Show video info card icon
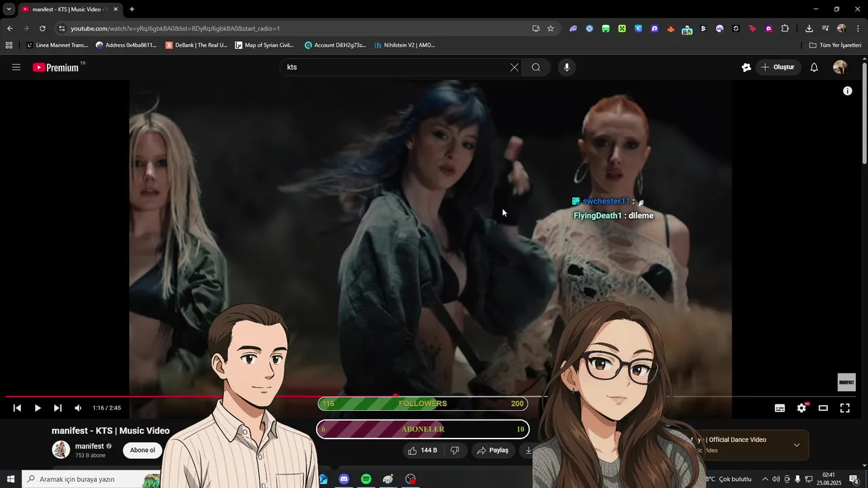Screen dimensions: 868x488 point(847,91)
